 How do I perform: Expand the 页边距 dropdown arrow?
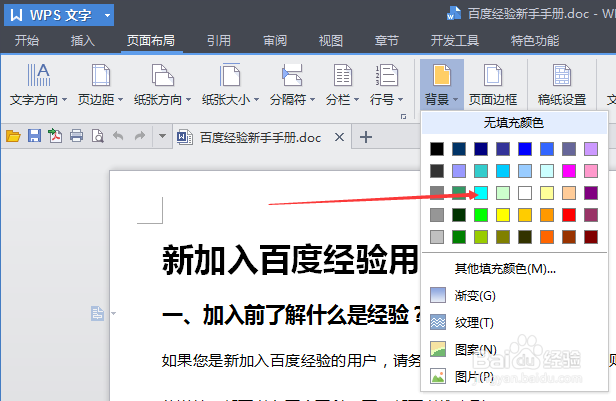click(120, 100)
